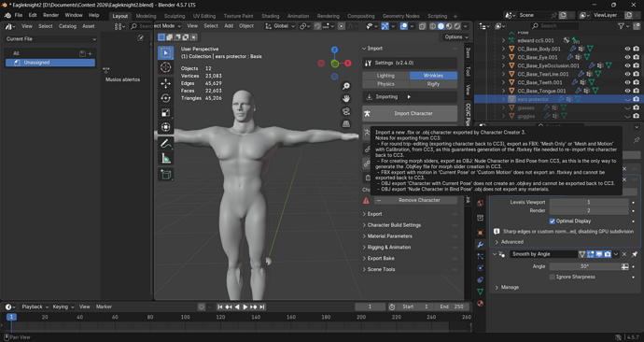Toggle the Ignore Sharpness checkbox
Viewport: 644px width, 342px height.
coord(552,277)
